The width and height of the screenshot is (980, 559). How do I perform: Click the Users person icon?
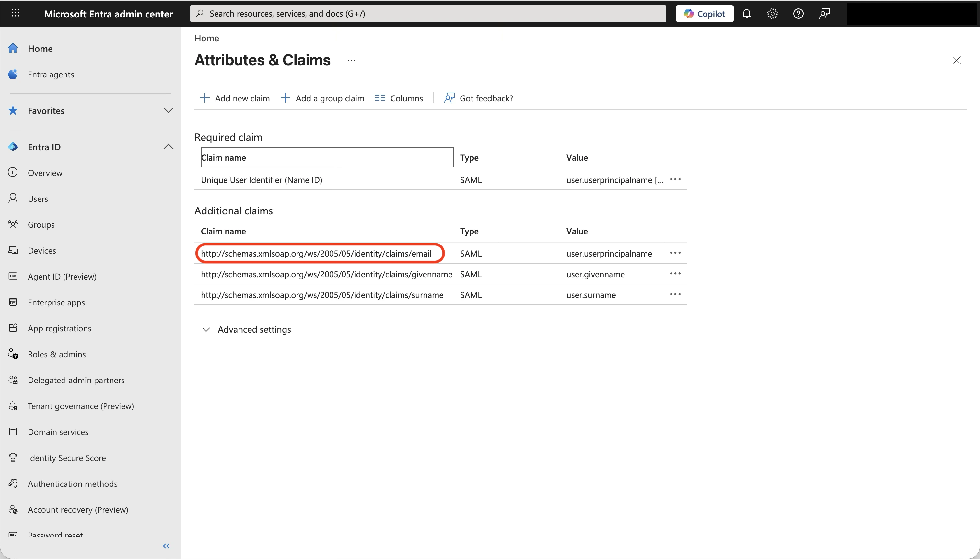[13, 199]
